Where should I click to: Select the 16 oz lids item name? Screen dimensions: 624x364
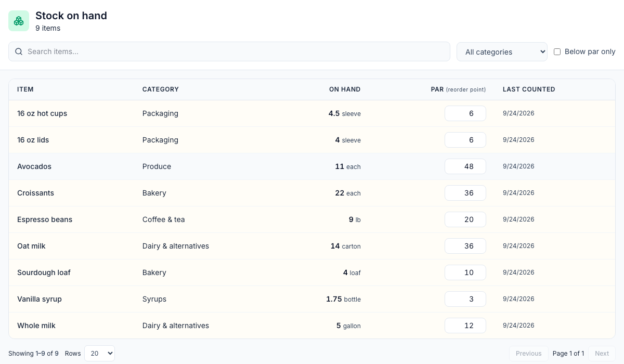pyautogui.click(x=33, y=140)
